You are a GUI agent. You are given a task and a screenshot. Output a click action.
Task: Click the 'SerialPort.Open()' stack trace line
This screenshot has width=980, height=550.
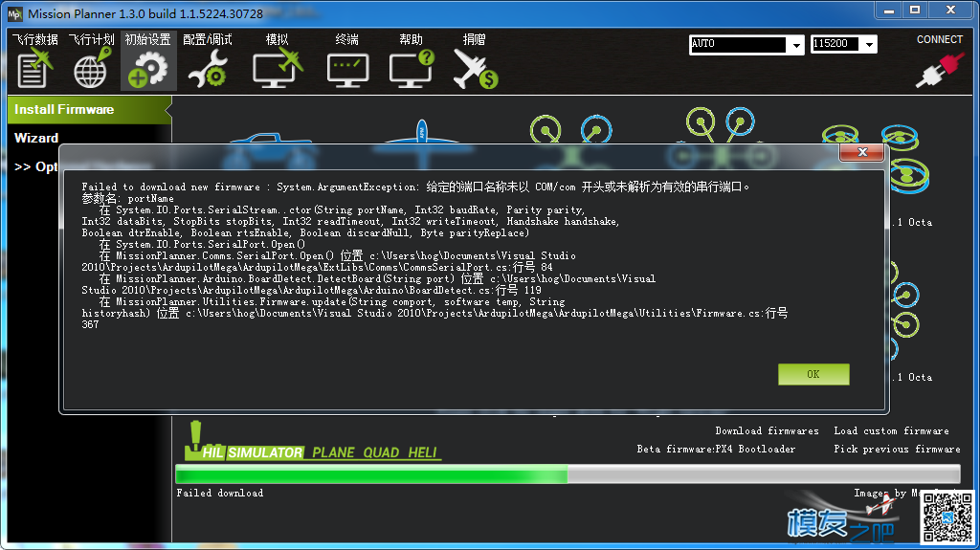point(203,244)
